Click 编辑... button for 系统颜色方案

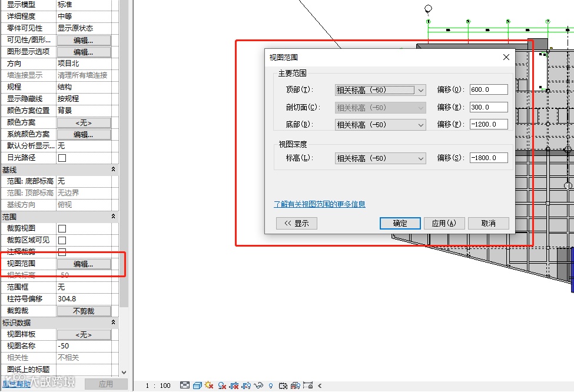(x=84, y=134)
